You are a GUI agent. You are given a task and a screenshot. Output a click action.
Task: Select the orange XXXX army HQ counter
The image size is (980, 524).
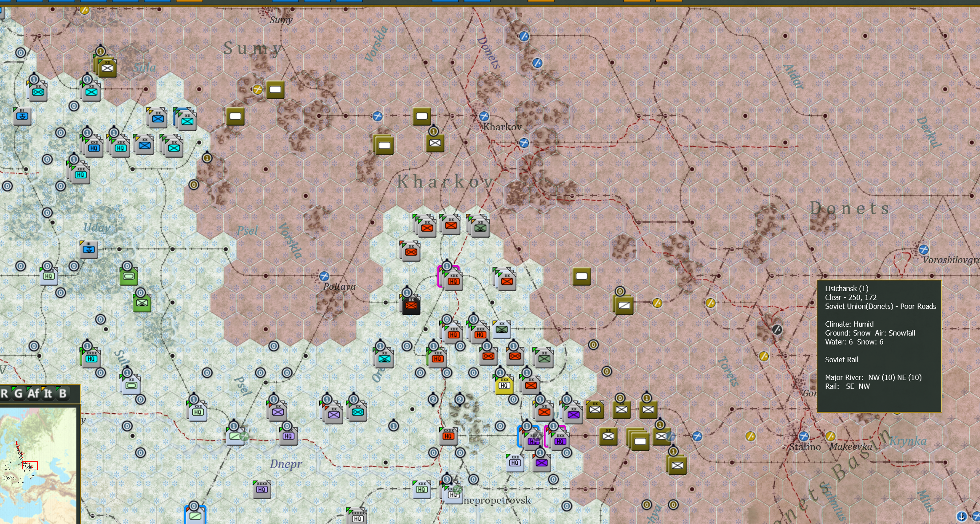pyautogui.click(x=448, y=436)
